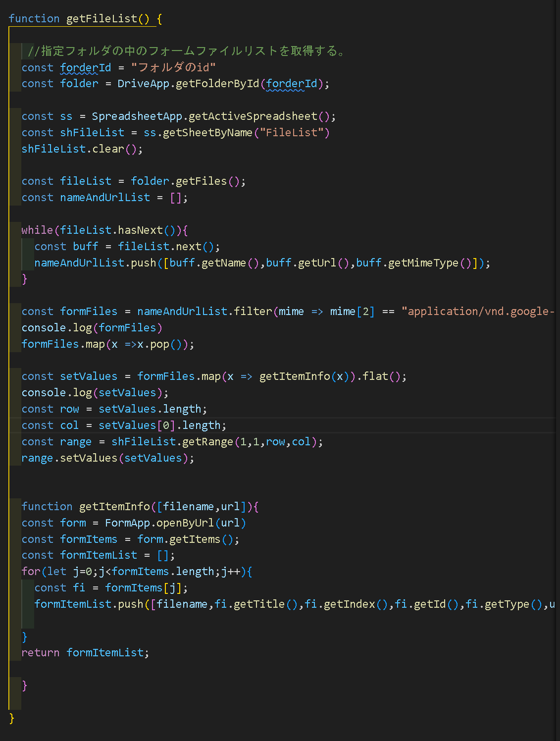Click the fi.getIndex() call
The width and height of the screenshot is (560, 741).
[x=346, y=604]
